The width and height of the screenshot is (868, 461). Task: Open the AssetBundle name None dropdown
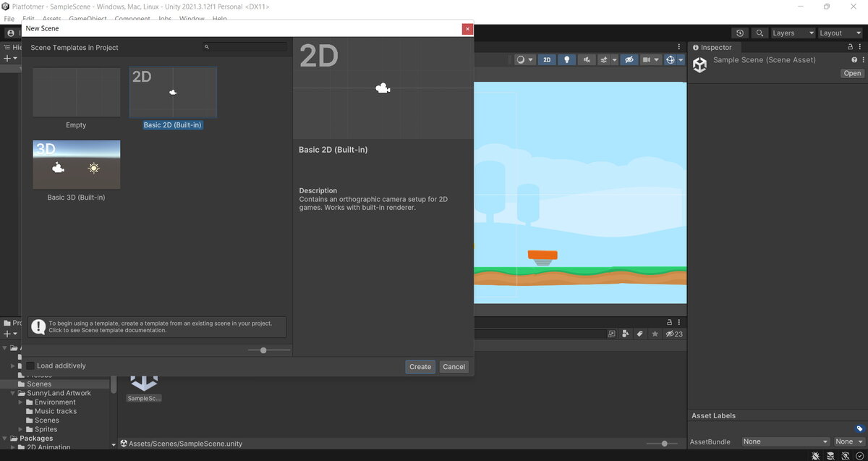pyautogui.click(x=786, y=441)
